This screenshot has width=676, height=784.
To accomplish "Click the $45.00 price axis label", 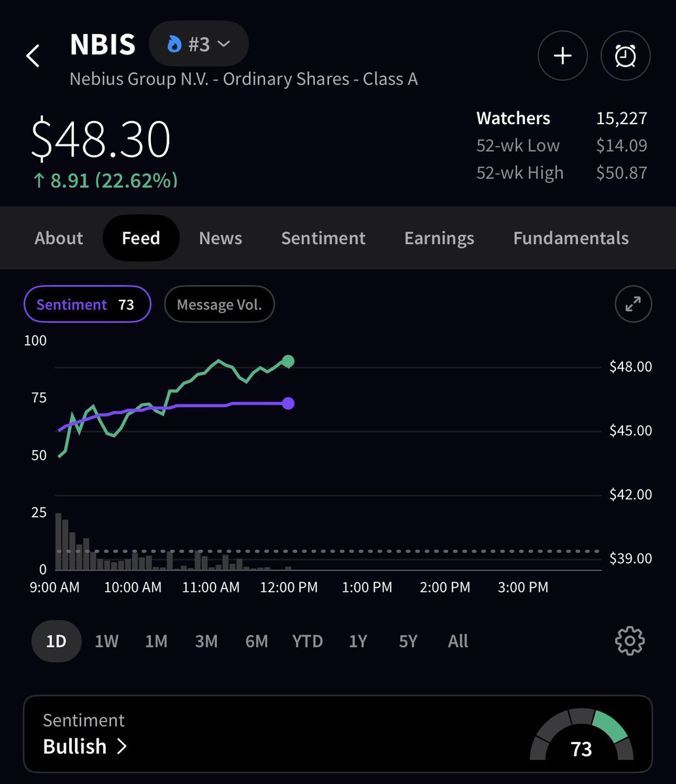I will pos(630,431).
